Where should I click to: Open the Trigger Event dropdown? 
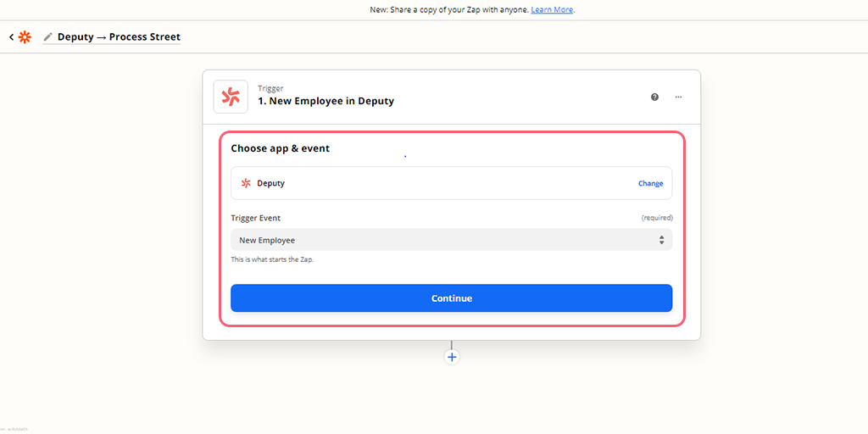[451, 240]
